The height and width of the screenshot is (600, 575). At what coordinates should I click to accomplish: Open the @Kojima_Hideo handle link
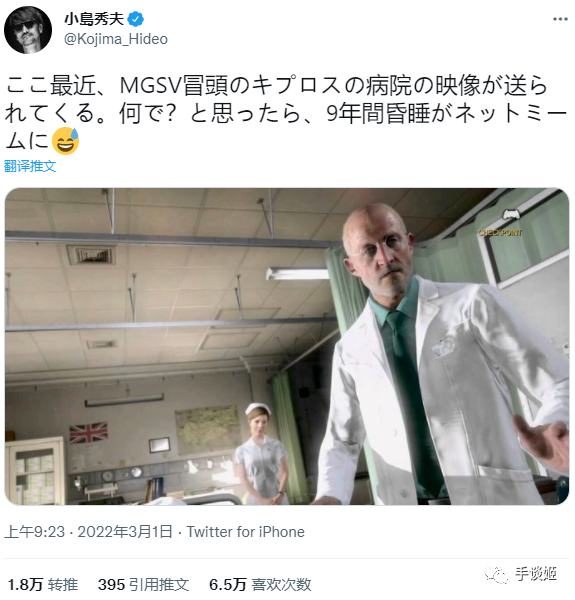pos(116,39)
